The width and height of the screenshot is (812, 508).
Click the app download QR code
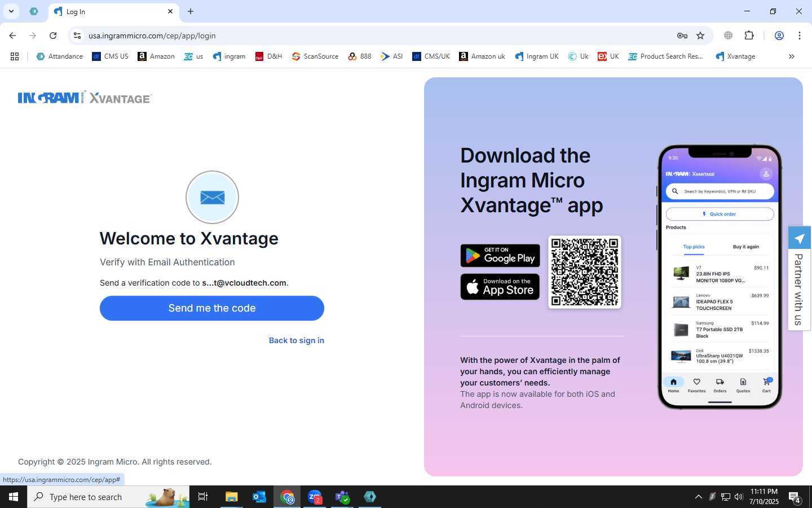click(x=585, y=272)
